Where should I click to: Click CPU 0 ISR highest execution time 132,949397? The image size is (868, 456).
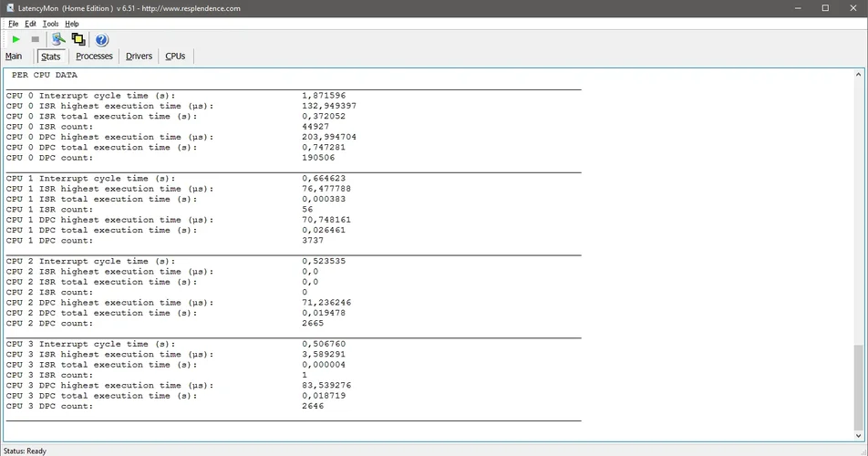coord(329,106)
